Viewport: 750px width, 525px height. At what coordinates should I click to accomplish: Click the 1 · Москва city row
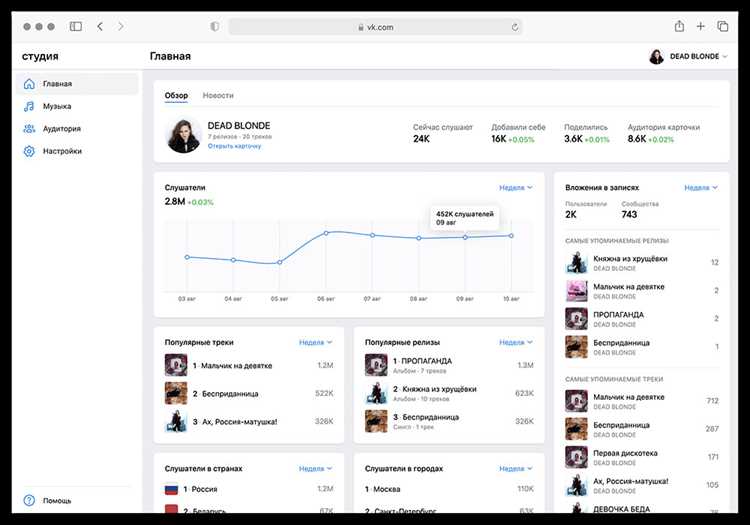click(x=449, y=489)
